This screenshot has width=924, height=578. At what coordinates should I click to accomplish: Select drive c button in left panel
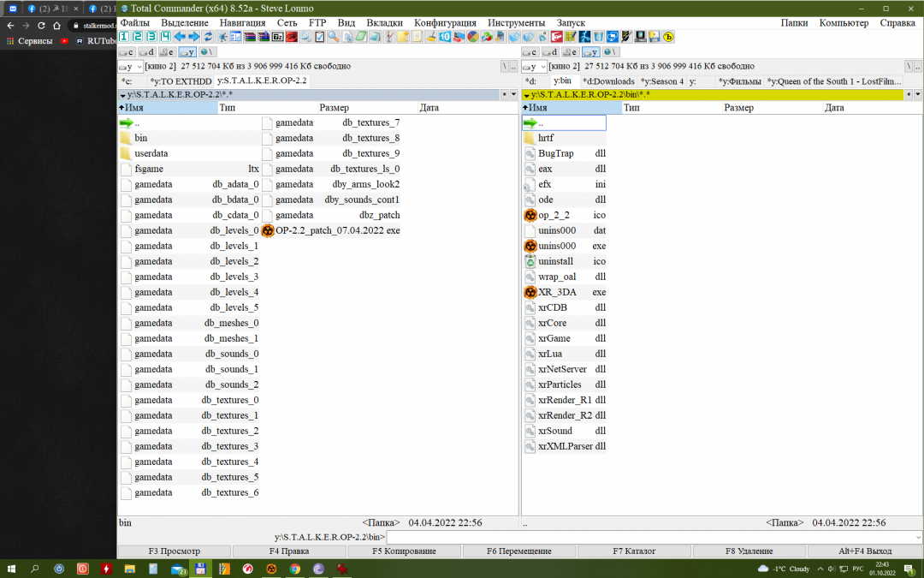[x=127, y=52]
